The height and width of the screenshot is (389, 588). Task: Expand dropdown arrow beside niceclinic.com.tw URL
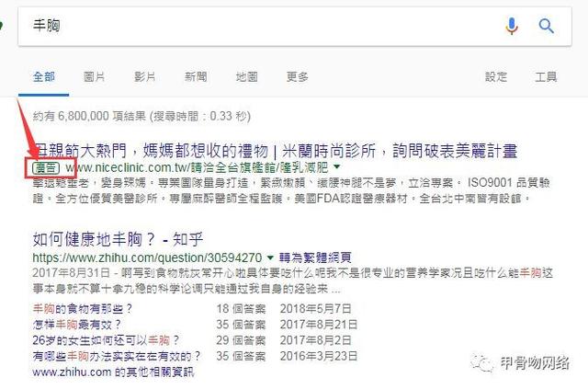tap(337, 166)
